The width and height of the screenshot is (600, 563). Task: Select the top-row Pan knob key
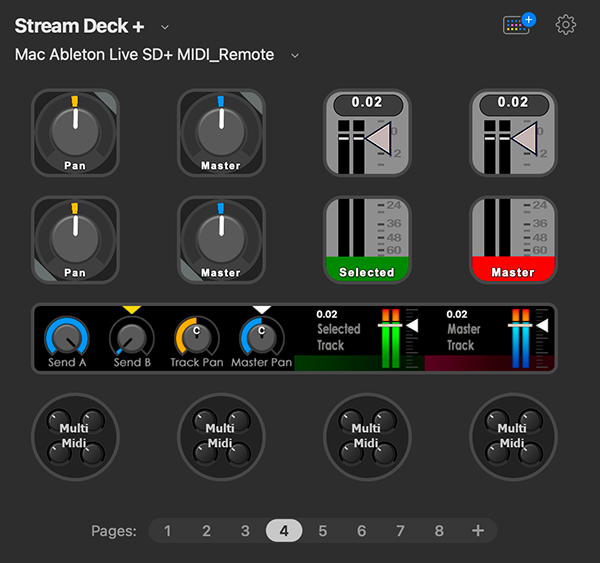coord(75,133)
